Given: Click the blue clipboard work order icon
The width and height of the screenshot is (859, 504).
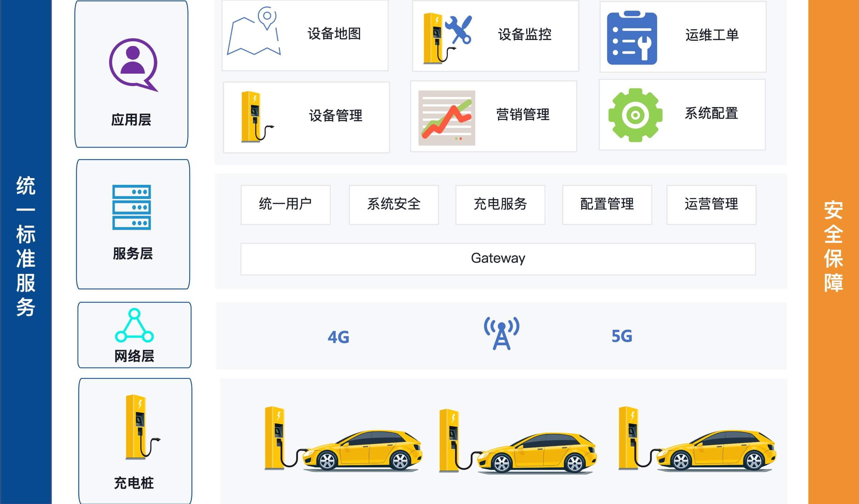Looking at the screenshot, I should (632, 38).
